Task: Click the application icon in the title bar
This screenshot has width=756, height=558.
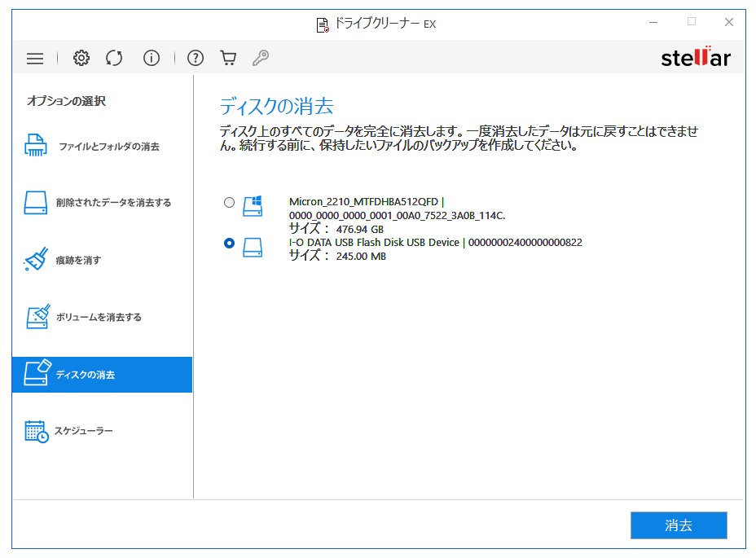Action: [323, 24]
